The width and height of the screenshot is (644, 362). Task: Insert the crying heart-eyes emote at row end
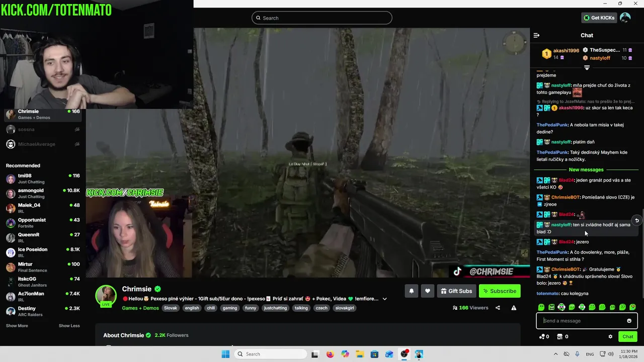[632, 307]
